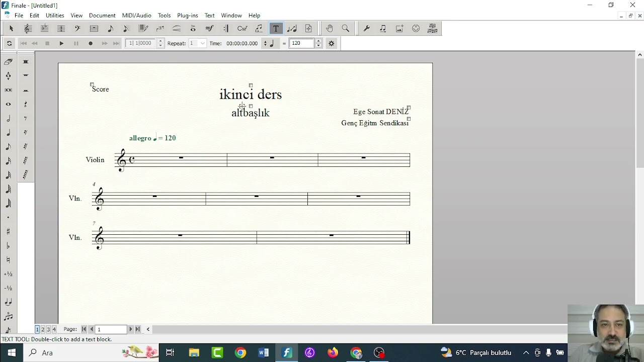Switch to layer 2 button
Image resolution: width=644 pixels, height=362 pixels.
[43, 329]
